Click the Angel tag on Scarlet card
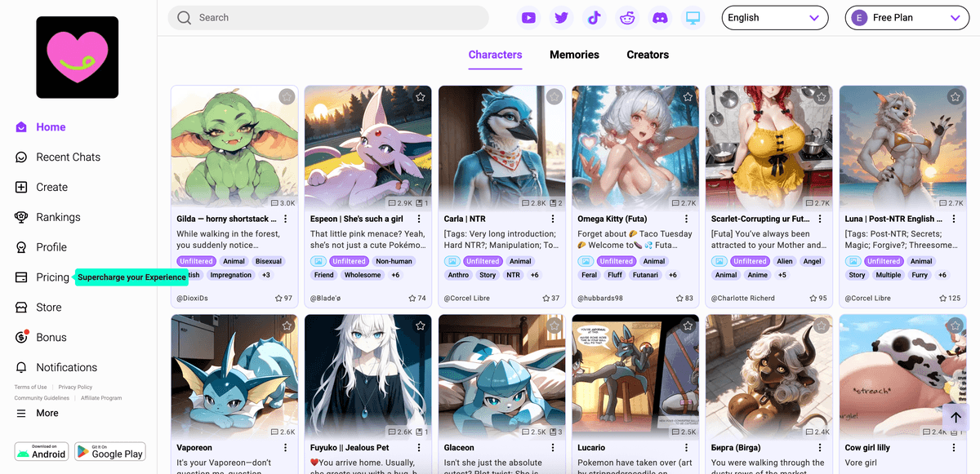This screenshot has height=474, width=980. [813, 261]
